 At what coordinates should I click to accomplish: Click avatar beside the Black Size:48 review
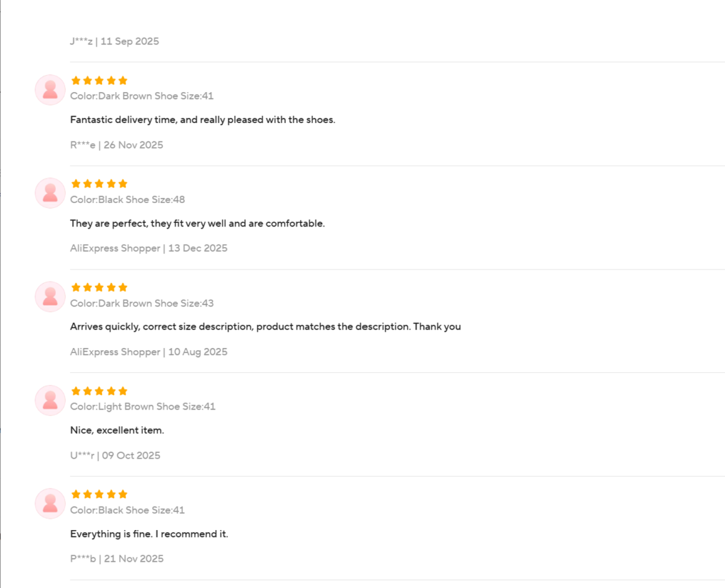coord(50,193)
